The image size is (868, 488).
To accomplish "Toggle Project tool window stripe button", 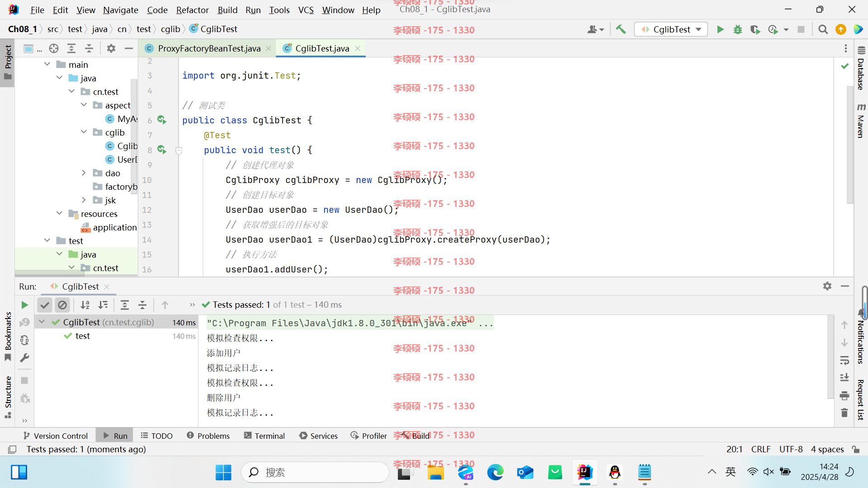I will click(8, 62).
